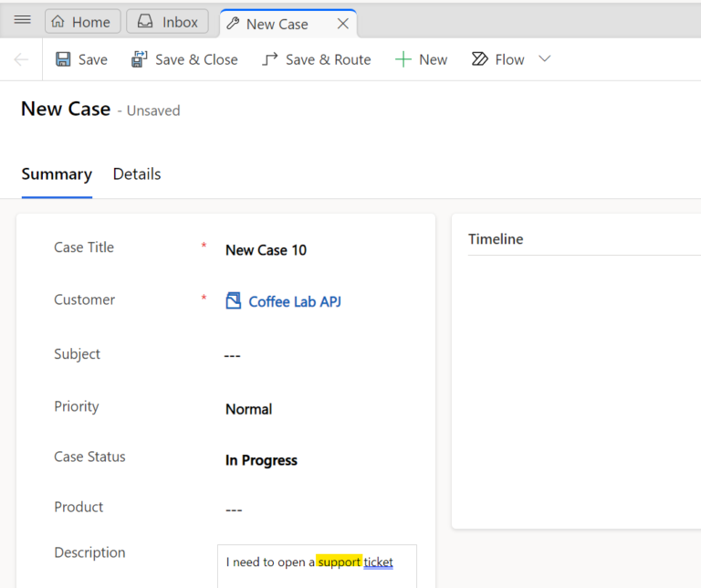Expand the Flow dropdown chevron
701x588 pixels.
click(545, 58)
